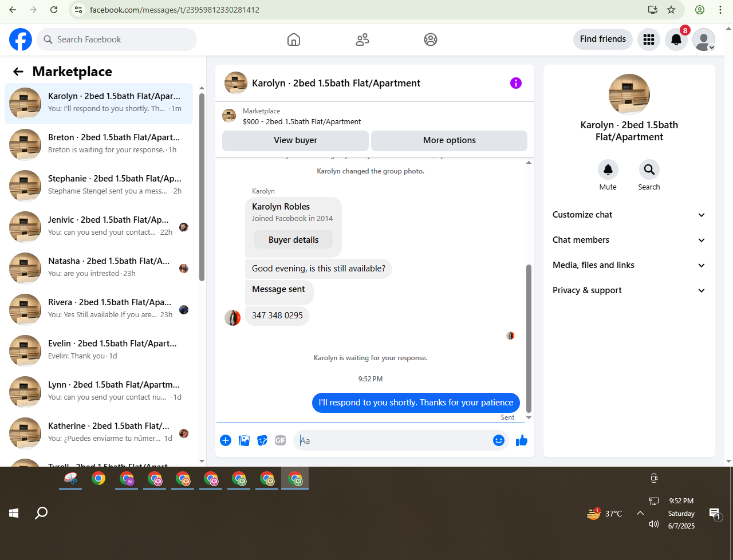
Task: Click the browser address bar URL
Action: [174, 10]
